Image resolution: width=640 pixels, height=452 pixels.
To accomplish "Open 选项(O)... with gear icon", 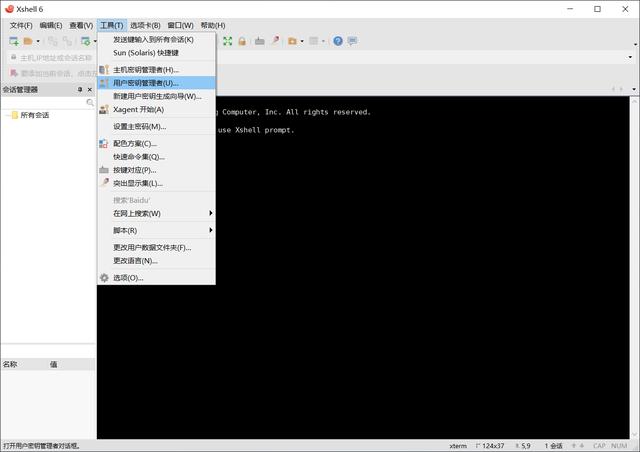I will click(x=156, y=278).
